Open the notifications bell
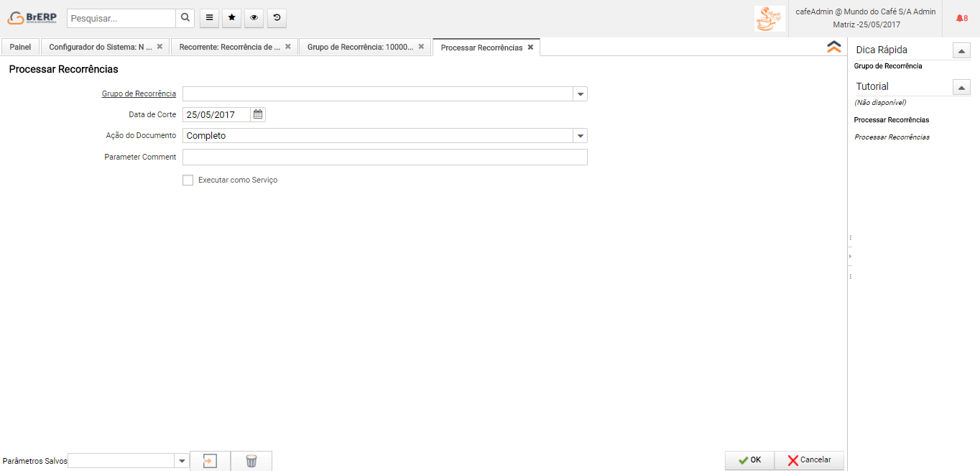Screen dimensions: 980x471 961,18
